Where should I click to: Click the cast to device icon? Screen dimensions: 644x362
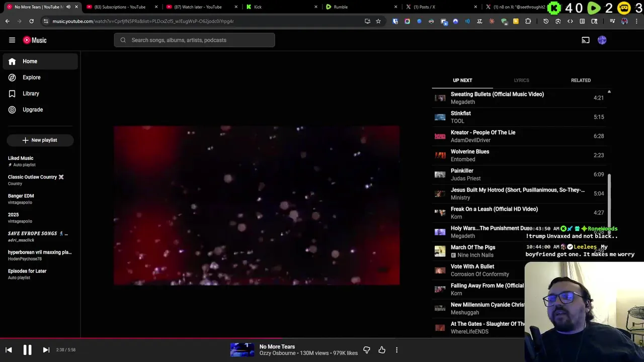586,40
